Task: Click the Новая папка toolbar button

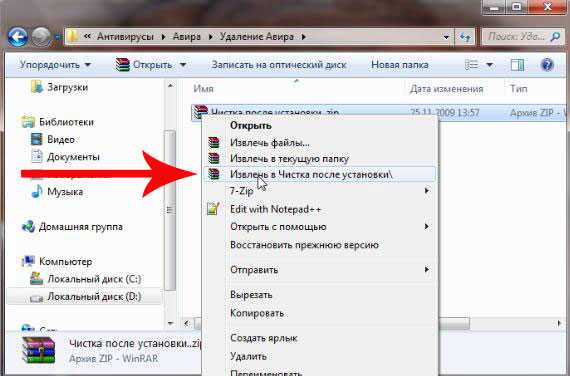Action: [x=400, y=65]
